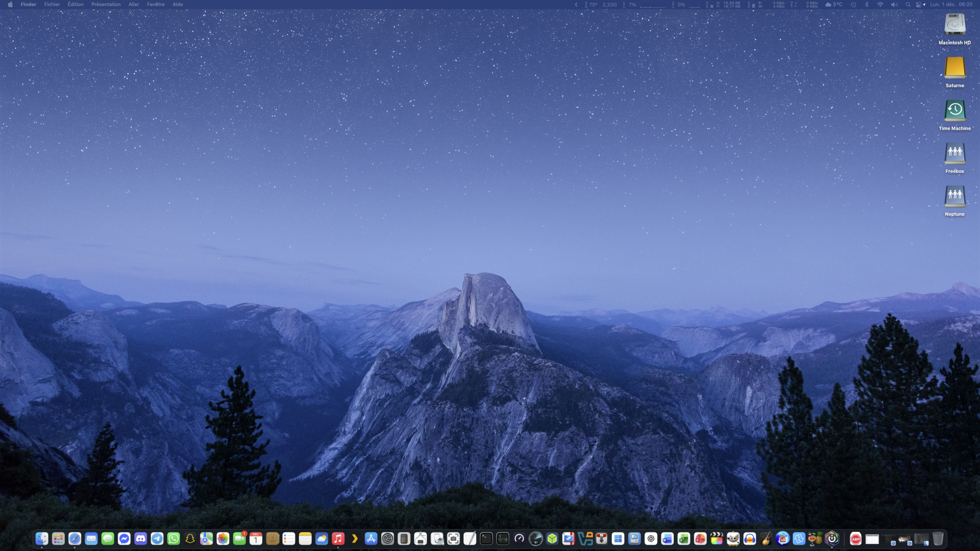
Task: Toggle Bluetooth status menu icon
Action: tap(866, 4)
